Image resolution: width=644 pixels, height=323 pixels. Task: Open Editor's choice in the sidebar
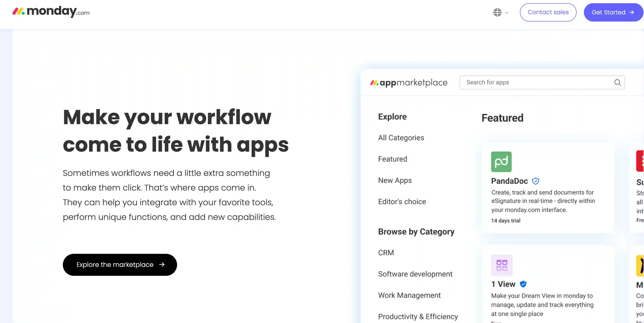click(402, 201)
